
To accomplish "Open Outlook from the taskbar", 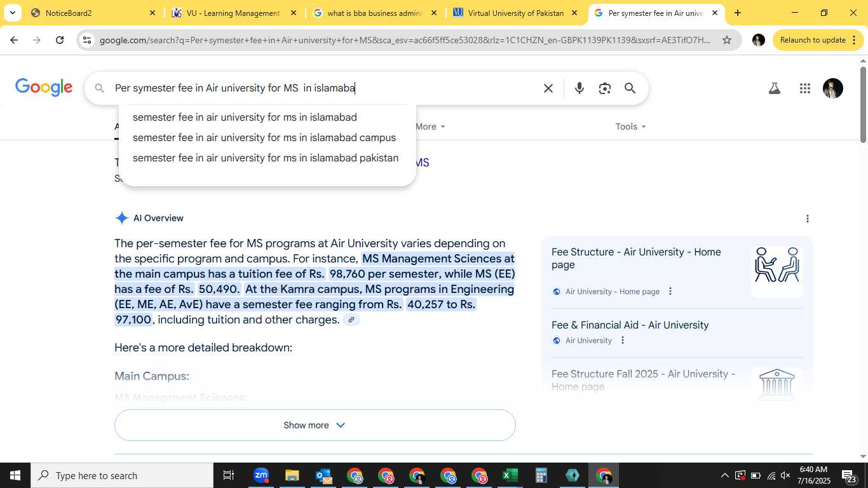I will 323,475.
